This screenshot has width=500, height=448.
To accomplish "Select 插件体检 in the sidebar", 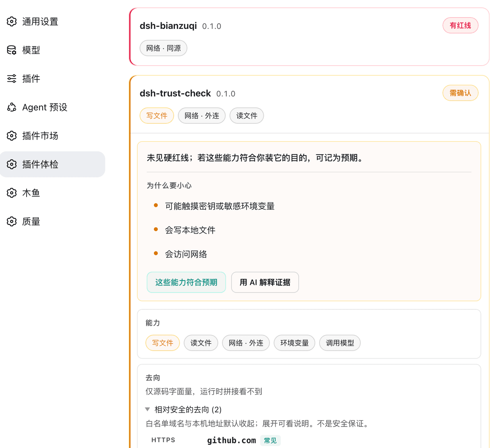I will pos(52,164).
